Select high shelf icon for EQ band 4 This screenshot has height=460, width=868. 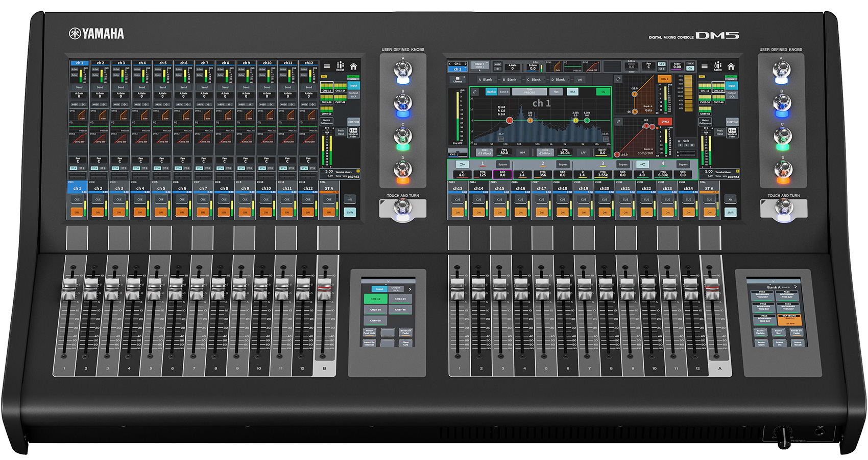[x=643, y=164]
